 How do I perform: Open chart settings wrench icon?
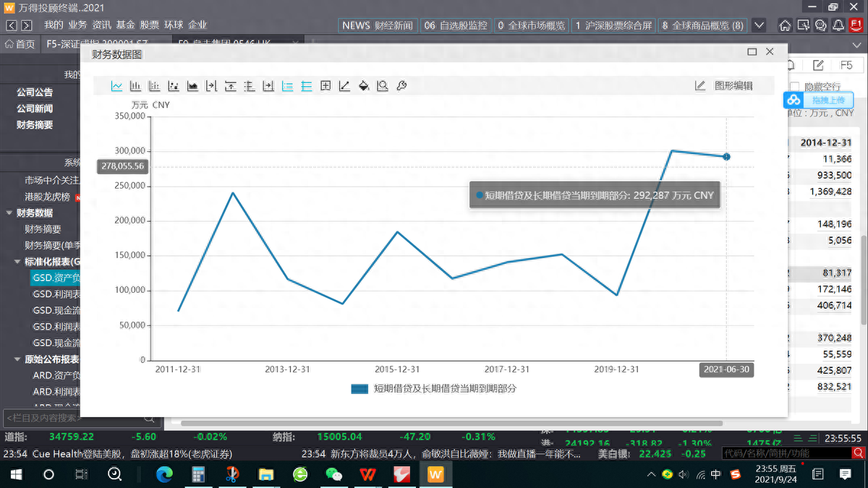[401, 86]
